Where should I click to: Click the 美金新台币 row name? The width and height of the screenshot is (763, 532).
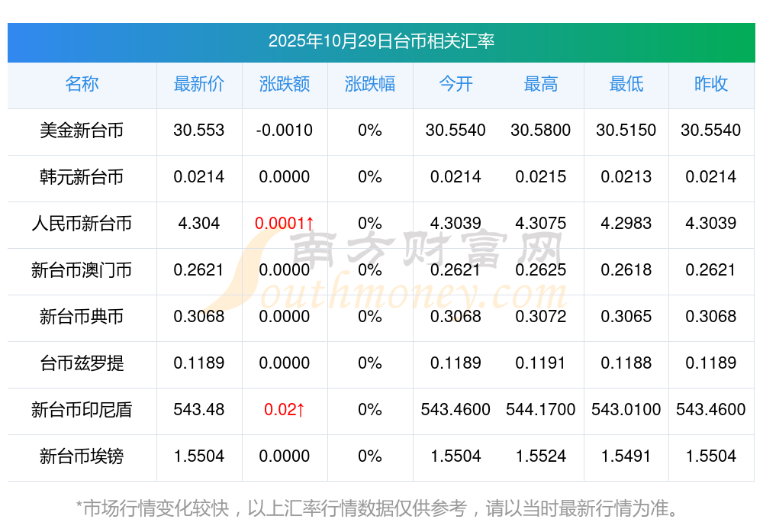[82, 131]
